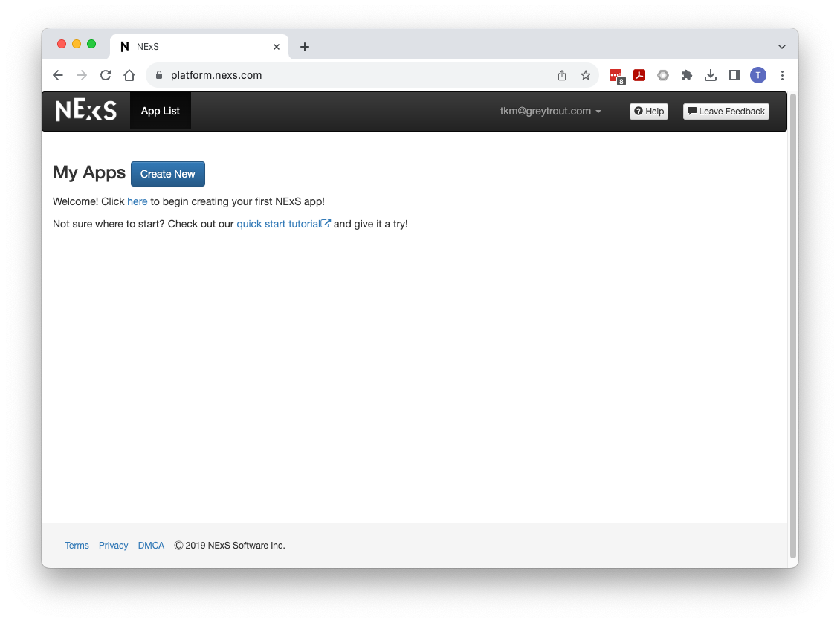The image size is (840, 623).
Task: Click the "My Apps" heading
Action: click(x=89, y=172)
